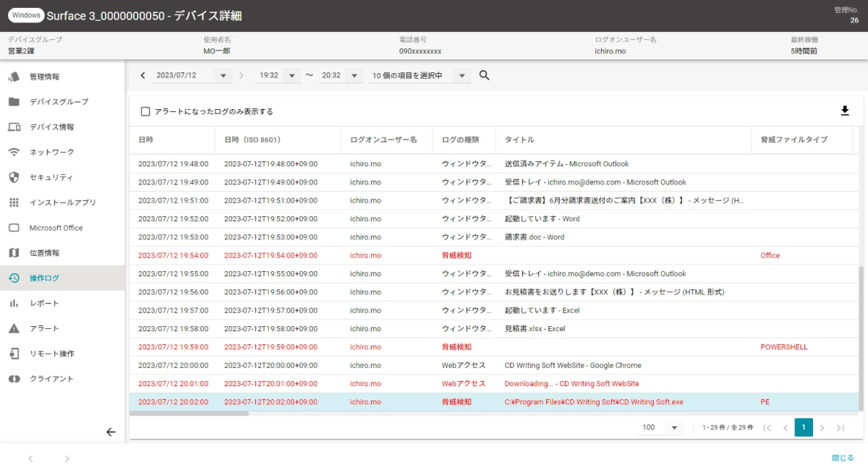Click Downloading... - CD Writing Soft WebSite row
The width and height of the screenshot is (868, 470).
(494, 384)
